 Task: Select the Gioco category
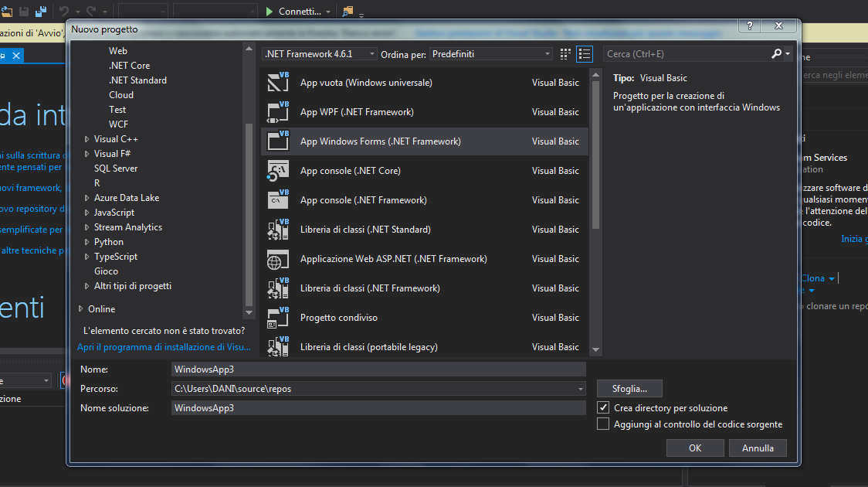(106, 271)
